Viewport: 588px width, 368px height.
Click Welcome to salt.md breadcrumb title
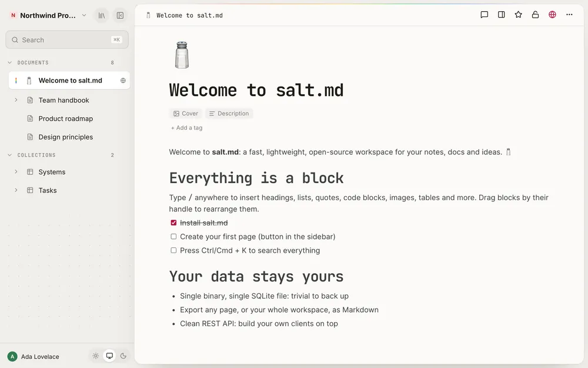[x=189, y=15]
